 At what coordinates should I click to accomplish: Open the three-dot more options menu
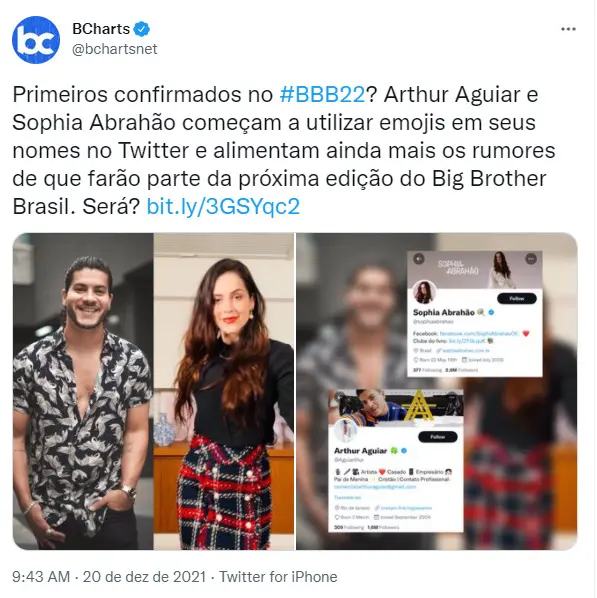[568, 29]
